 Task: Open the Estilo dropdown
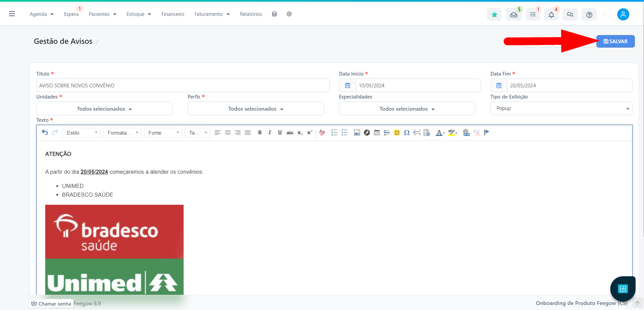tap(81, 133)
